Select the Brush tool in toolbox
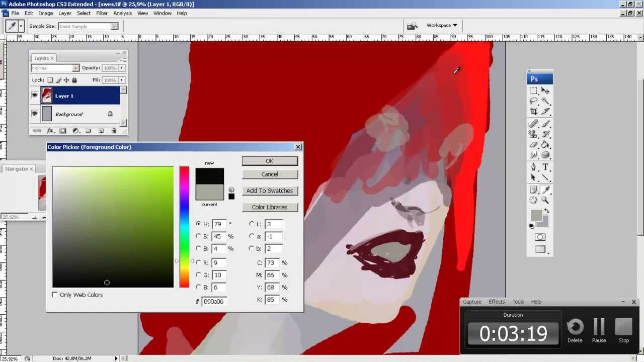The image size is (644, 362). (x=545, y=124)
